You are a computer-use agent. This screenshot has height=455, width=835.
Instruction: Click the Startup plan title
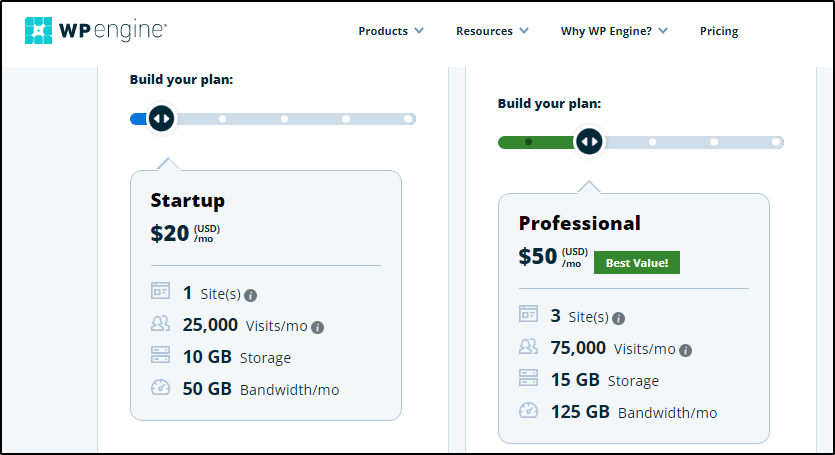(187, 200)
